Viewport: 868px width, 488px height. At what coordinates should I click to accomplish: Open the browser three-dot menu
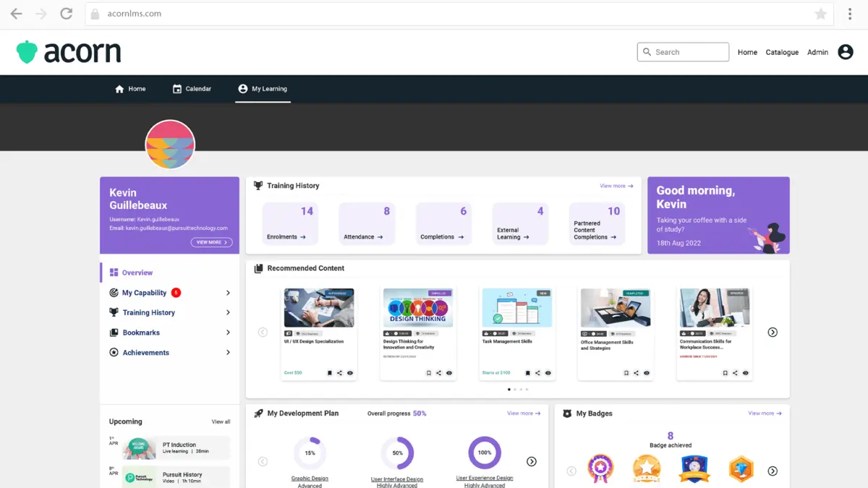click(850, 14)
